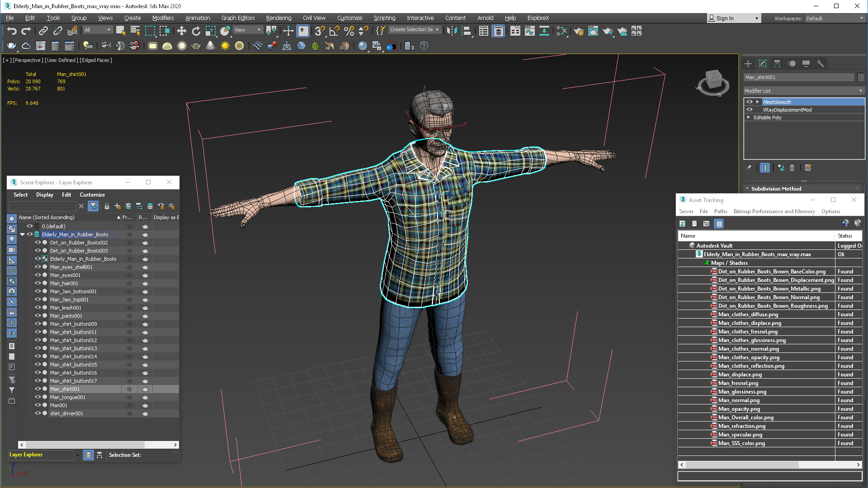868x488 pixels.
Task: Open the Motion panel icon
Action: pos(792,64)
